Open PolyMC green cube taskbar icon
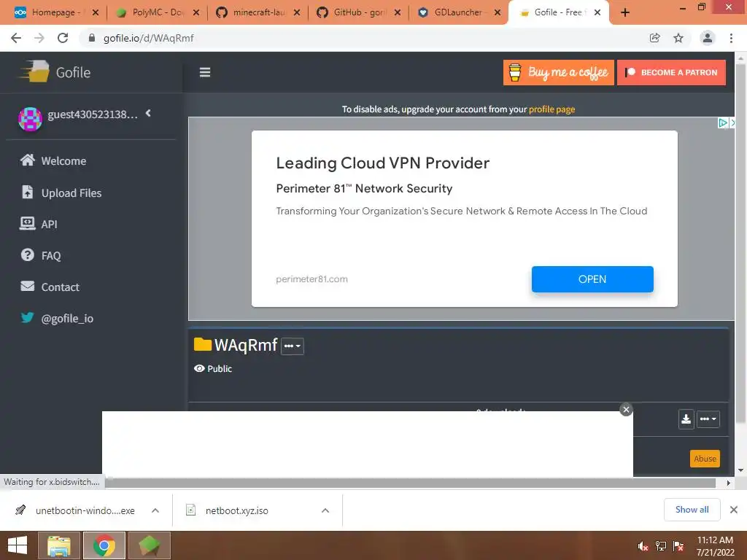The image size is (747, 560). pyautogui.click(x=149, y=545)
